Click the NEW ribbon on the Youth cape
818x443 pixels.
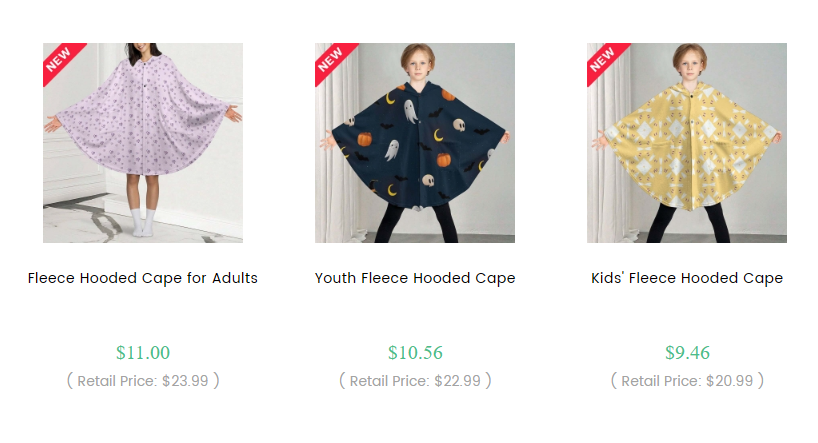331,59
